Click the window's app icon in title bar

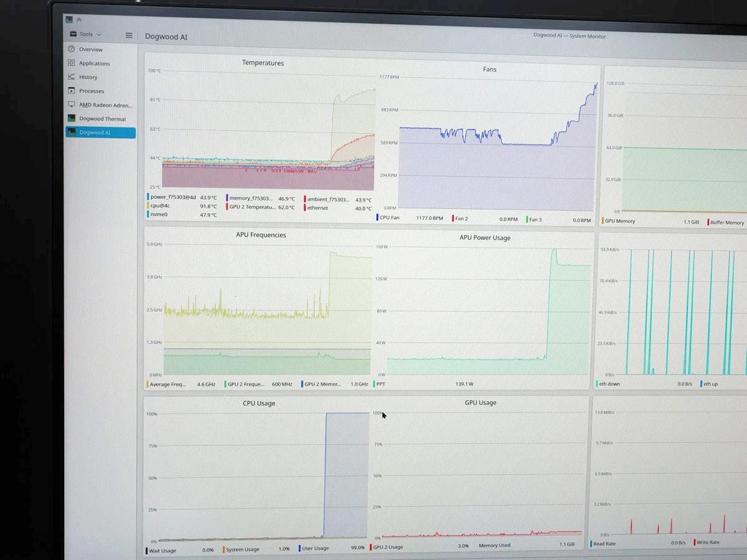(70, 19)
